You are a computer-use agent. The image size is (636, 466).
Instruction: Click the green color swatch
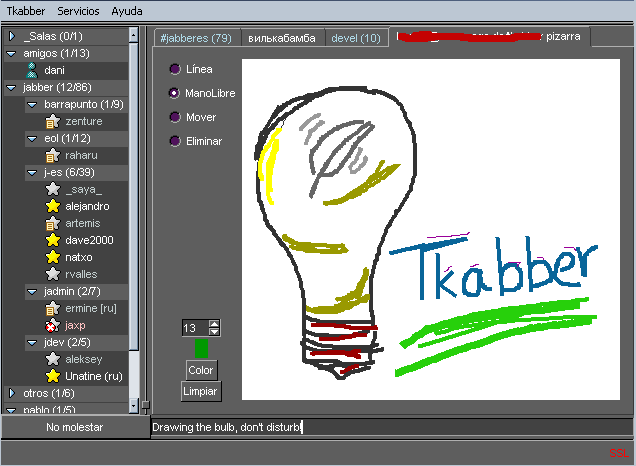[201, 348]
